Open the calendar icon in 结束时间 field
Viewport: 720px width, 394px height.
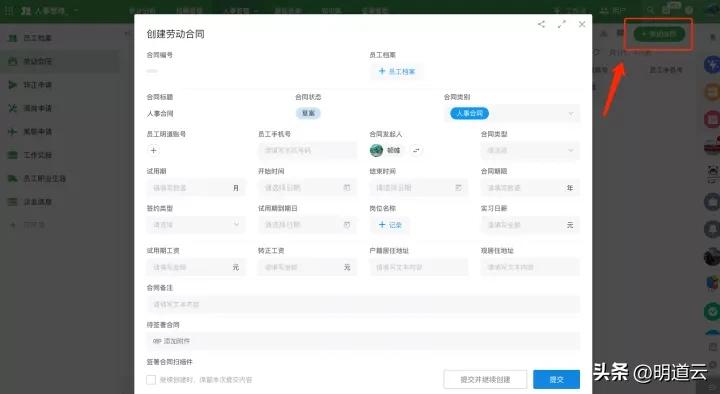click(x=458, y=187)
